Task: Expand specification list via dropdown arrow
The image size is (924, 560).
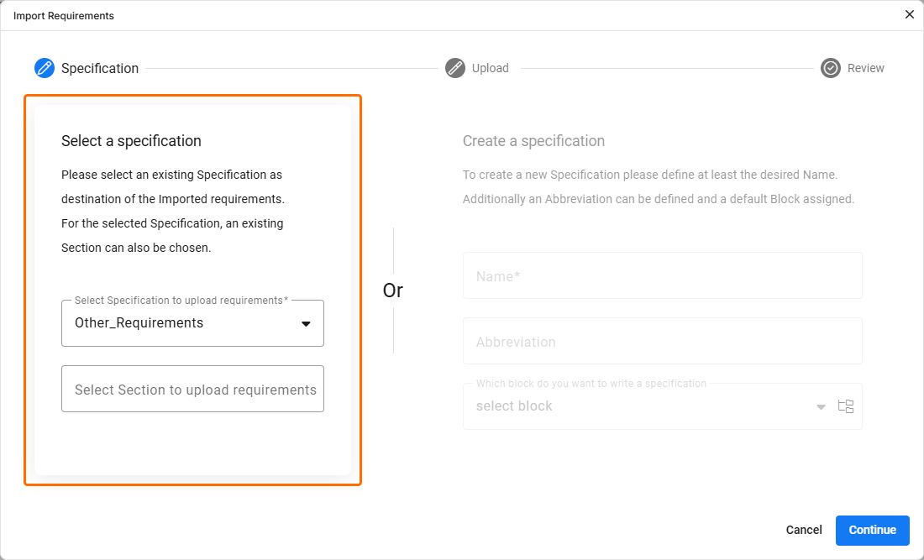Action: point(306,324)
